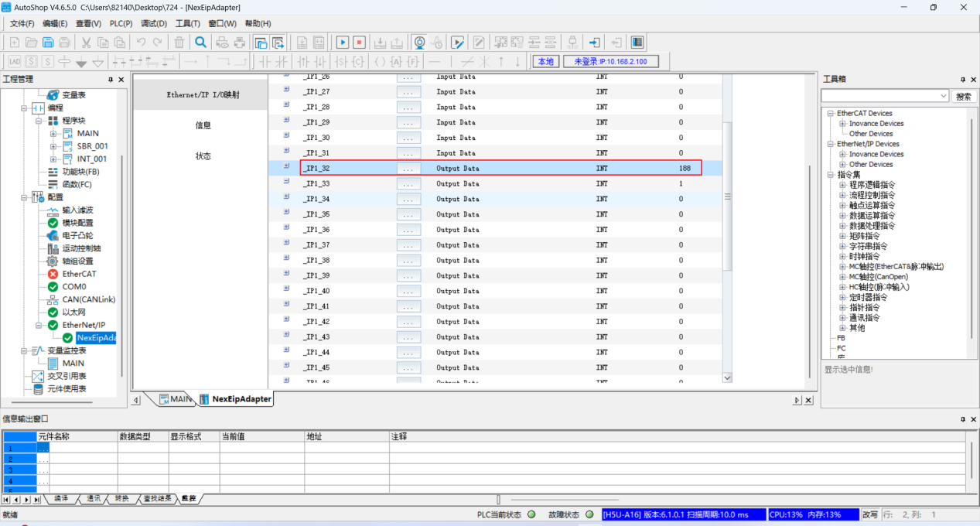Viewport: 980px width, 526px height.
Task: Click the 搜索 button in toolbox
Action: pyautogui.click(x=963, y=96)
